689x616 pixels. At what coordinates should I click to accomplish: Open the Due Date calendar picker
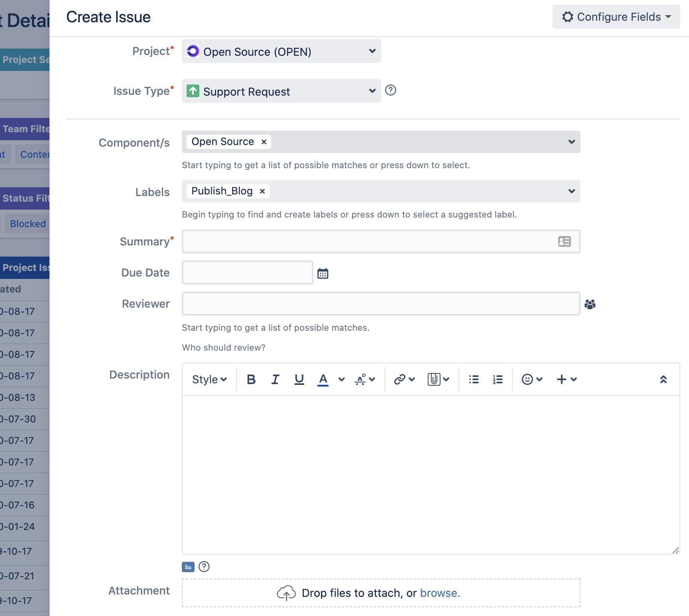(x=323, y=273)
